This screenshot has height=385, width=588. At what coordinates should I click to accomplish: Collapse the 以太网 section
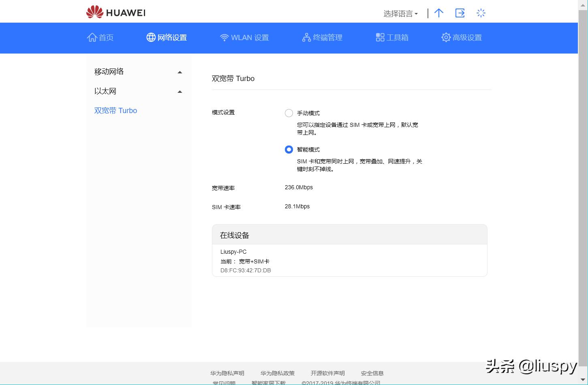coord(180,92)
